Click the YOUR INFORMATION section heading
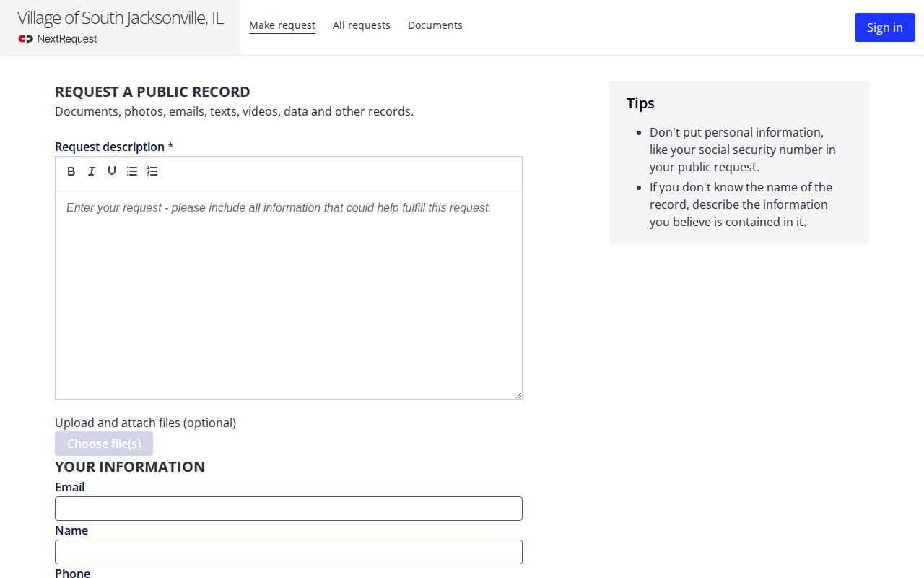 coord(130,467)
